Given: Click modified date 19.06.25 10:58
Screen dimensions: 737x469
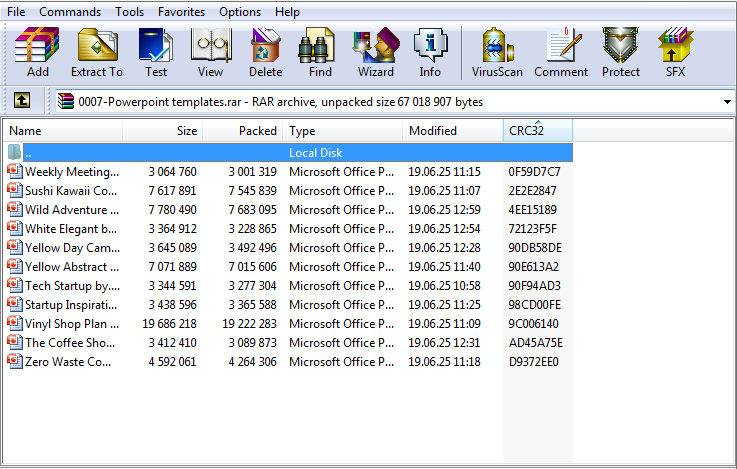Looking at the screenshot, I should (x=444, y=286).
